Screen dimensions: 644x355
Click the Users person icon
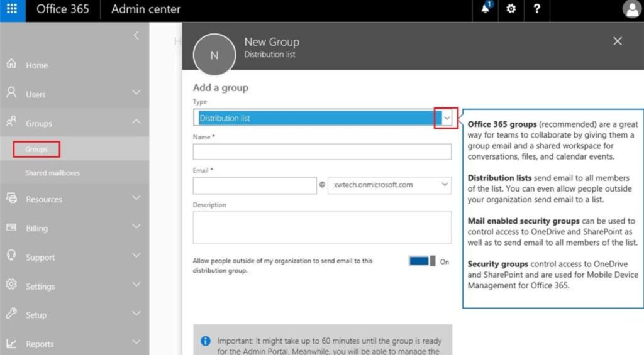pos(11,92)
